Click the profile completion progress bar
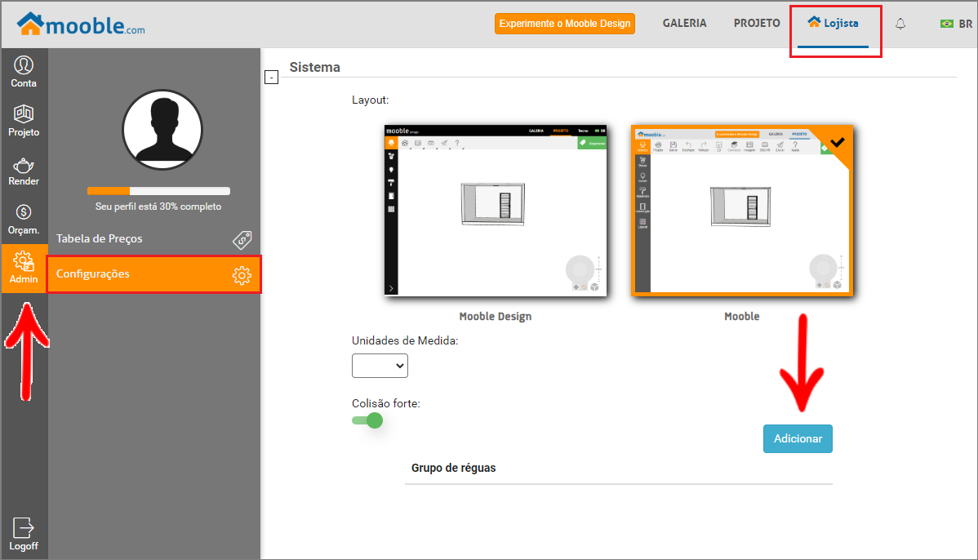Screen dimensions: 978x560 pyautogui.click(x=158, y=191)
